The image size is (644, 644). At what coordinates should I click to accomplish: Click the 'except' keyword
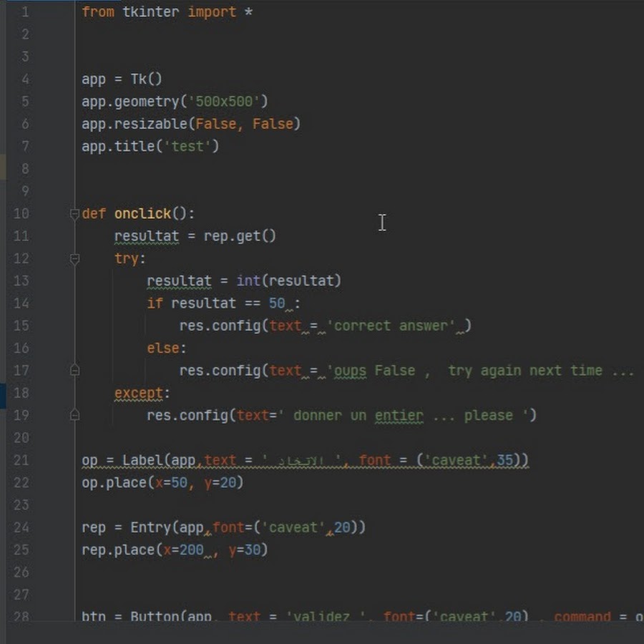(x=139, y=393)
